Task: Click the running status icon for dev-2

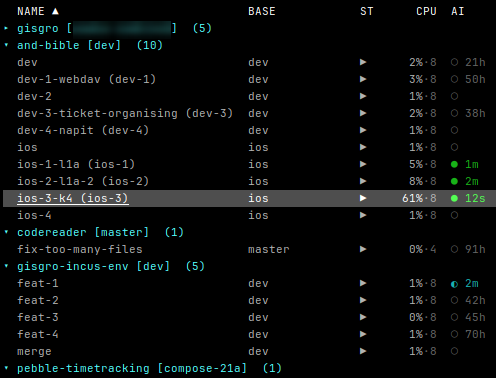Action: click(x=363, y=96)
